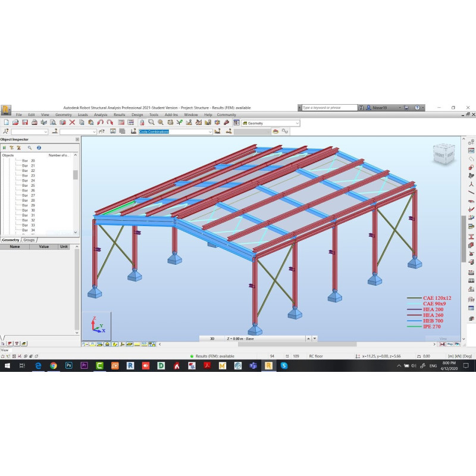Viewport: 476px width, 476px height.
Task: Click the red Delete X toolbar icon
Action: [72, 123]
